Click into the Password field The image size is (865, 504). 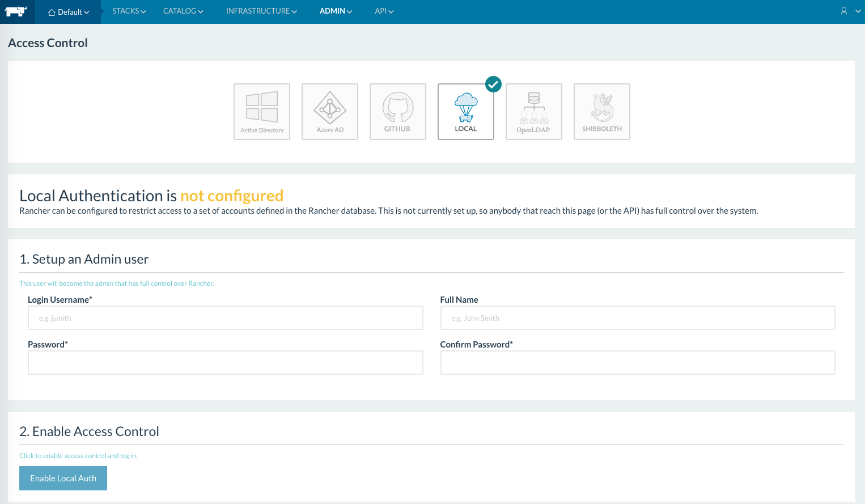pos(226,363)
